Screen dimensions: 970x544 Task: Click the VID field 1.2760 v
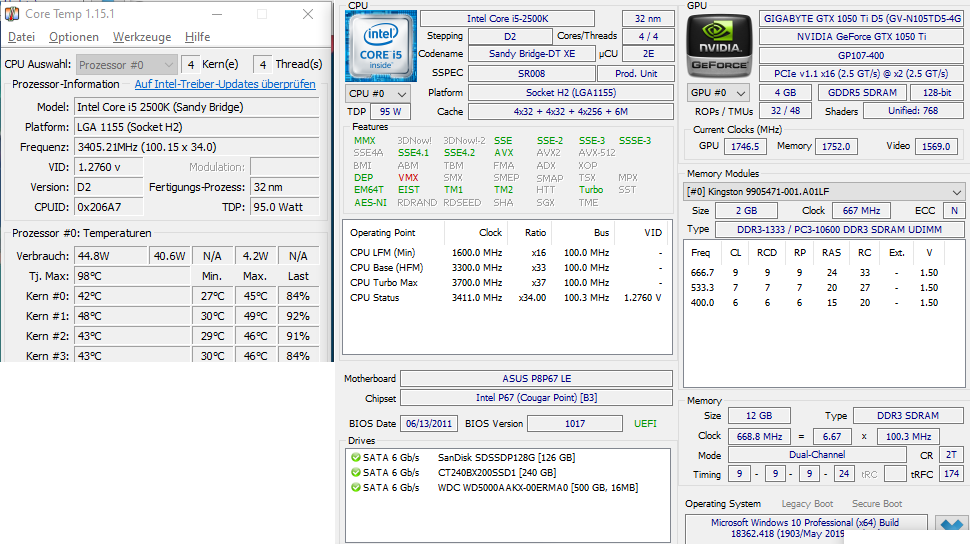tap(109, 167)
